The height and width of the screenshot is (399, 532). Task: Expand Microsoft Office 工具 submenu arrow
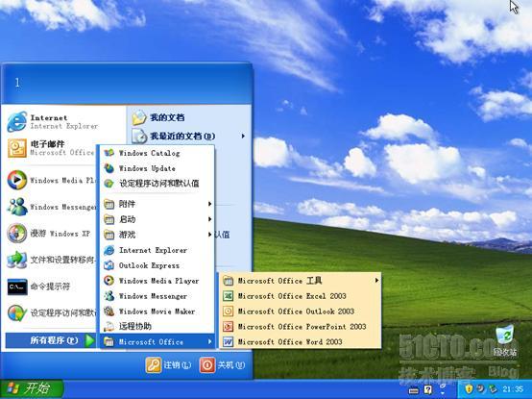[376, 281]
